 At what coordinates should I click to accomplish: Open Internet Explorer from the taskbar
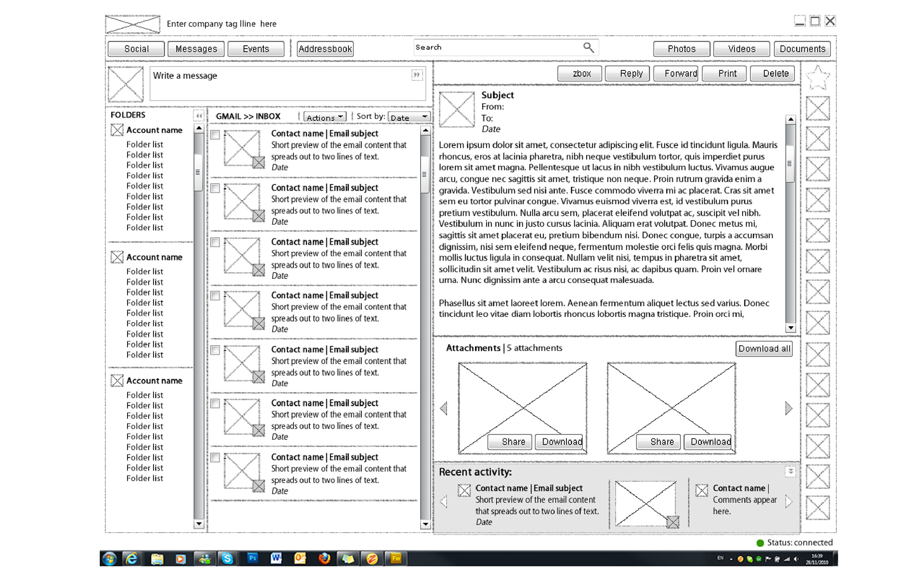tap(131, 559)
